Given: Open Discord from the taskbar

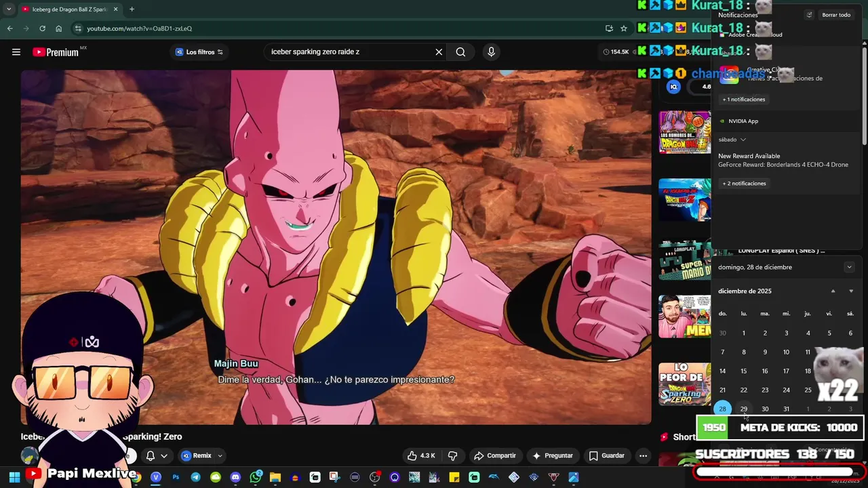Looking at the screenshot, I should pos(235,477).
